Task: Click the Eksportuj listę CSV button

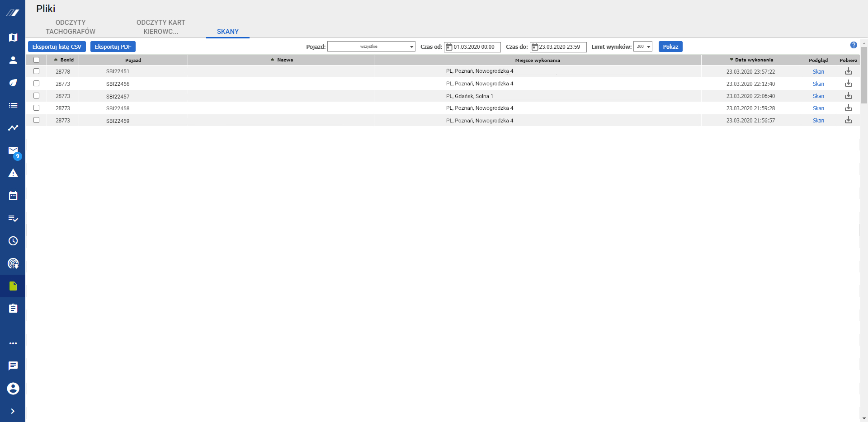Action: tap(57, 47)
